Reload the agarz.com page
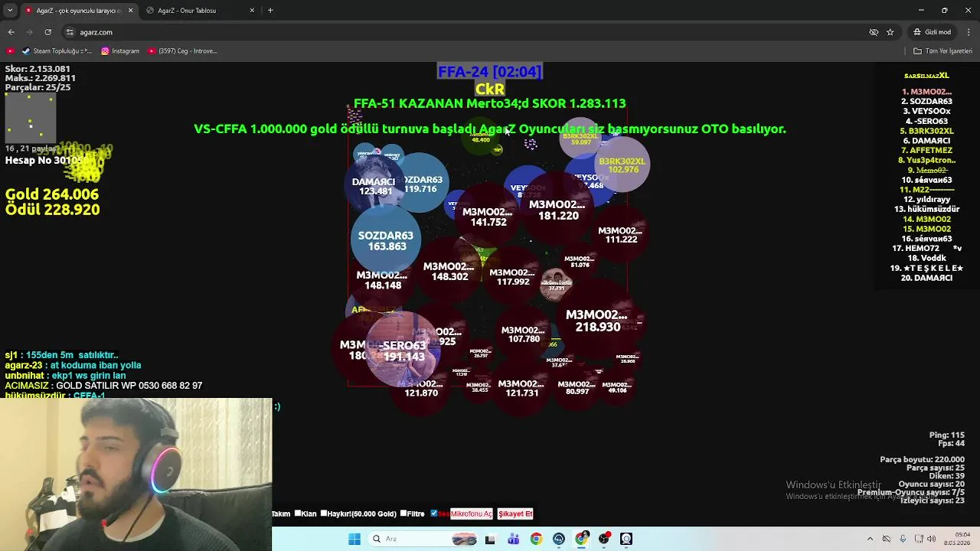Image resolution: width=980 pixels, height=551 pixels. coord(47,32)
